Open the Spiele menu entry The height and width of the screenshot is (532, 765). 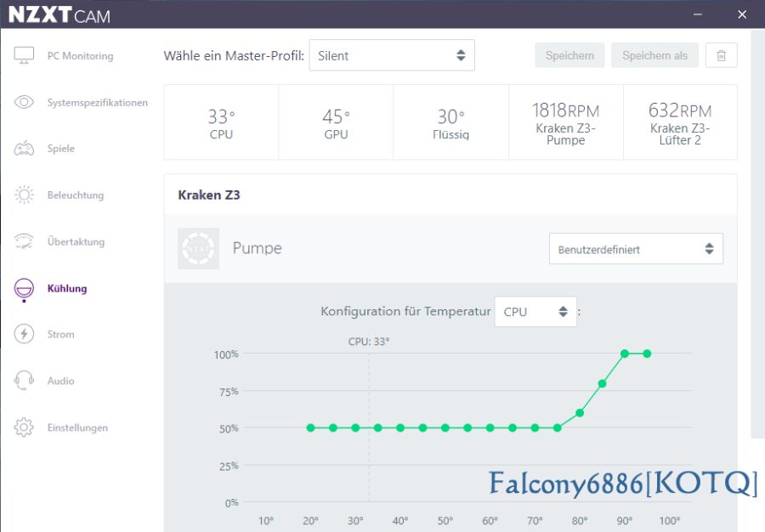coord(61,149)
